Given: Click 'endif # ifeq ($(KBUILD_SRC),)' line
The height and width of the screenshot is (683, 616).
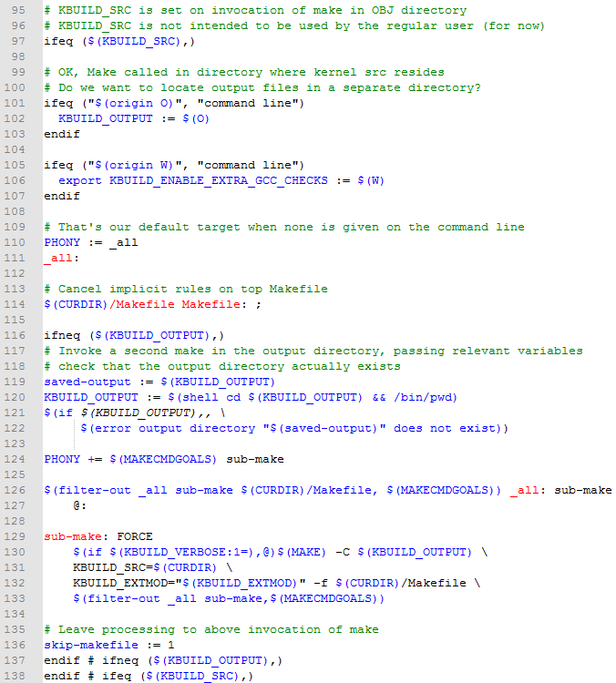Looking at the screenshot, I should click(149, 676).
